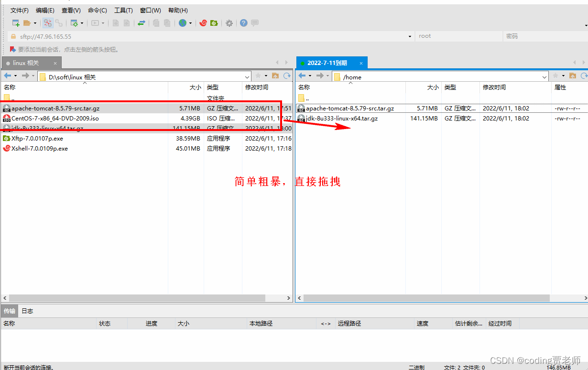Click the Paste toolbar icon
Image resolution: width=588 pixels, height=370 pixels.
(x=167, y=23)
